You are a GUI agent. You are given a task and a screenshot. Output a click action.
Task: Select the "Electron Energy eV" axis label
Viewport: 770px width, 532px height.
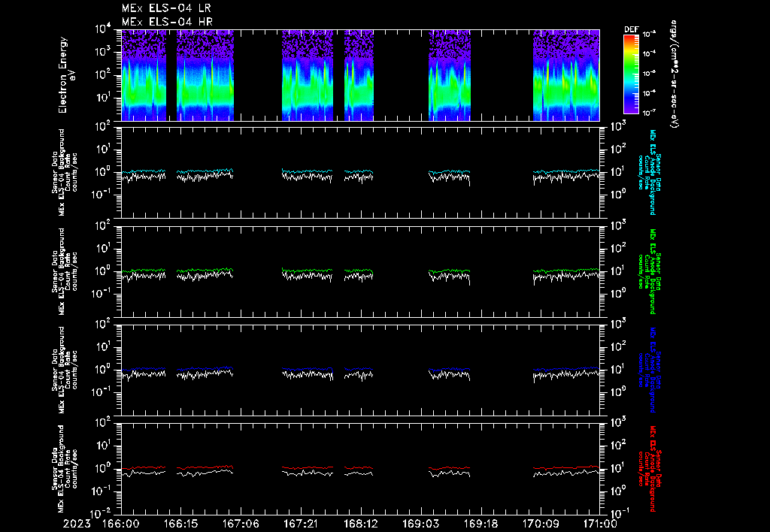(66, 75)
